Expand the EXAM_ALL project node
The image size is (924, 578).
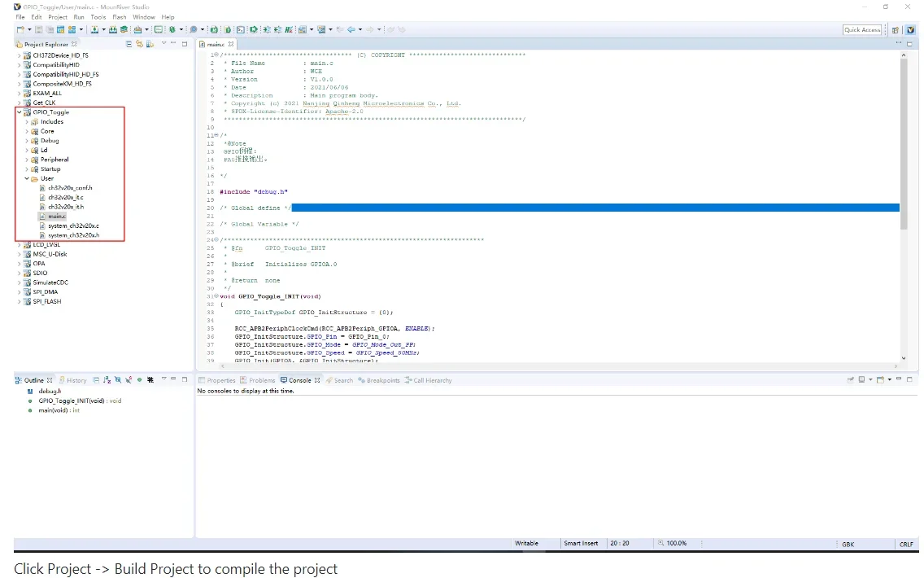pyautogui.click(x=20, y=94)
